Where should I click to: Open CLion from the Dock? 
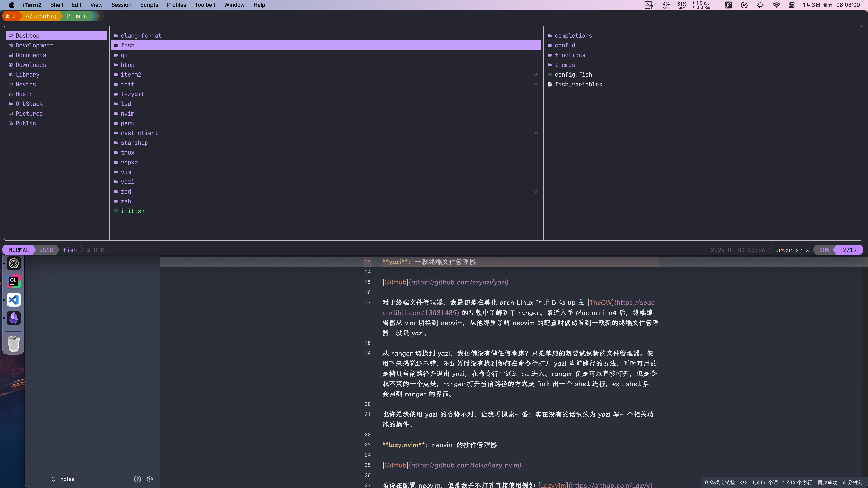coord(14,281)
